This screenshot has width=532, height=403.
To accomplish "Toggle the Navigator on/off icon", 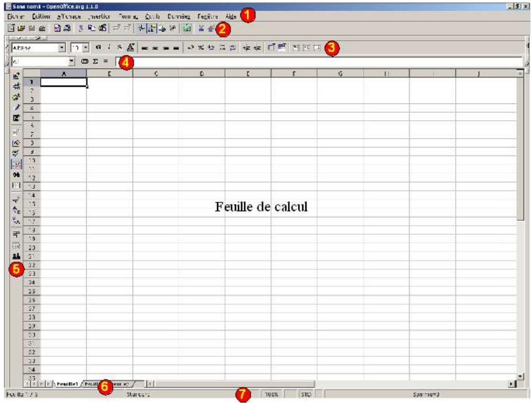I will click(141, 29).
